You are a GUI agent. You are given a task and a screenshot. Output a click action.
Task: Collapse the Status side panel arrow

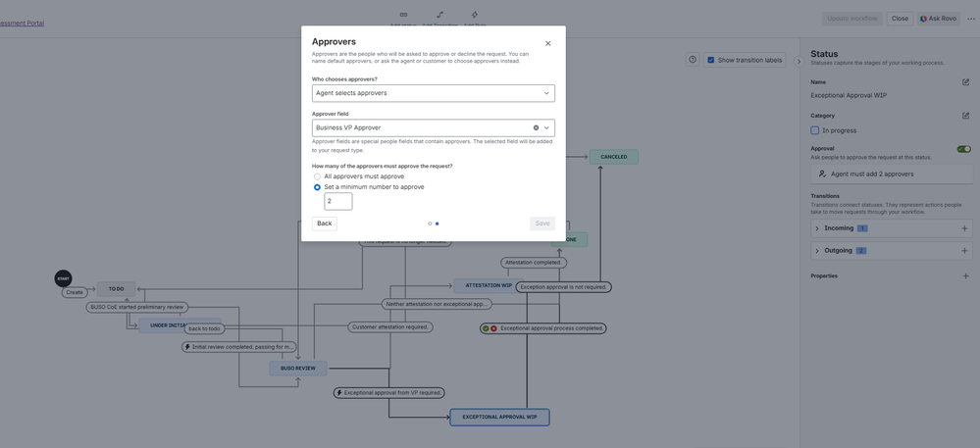[799, 61]
